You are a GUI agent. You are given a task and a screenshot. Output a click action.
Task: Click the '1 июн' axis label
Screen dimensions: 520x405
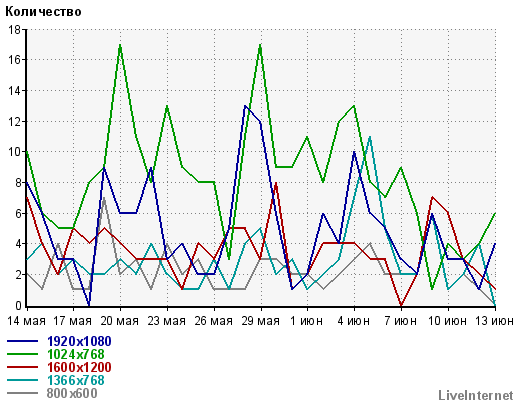pyautogui.click(x=307, y=321)
